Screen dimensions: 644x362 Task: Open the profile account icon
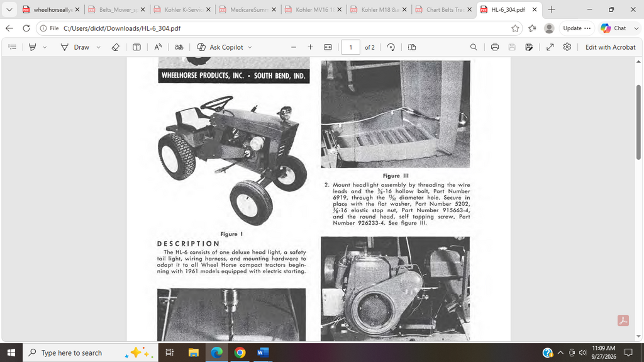coord(549,28)
